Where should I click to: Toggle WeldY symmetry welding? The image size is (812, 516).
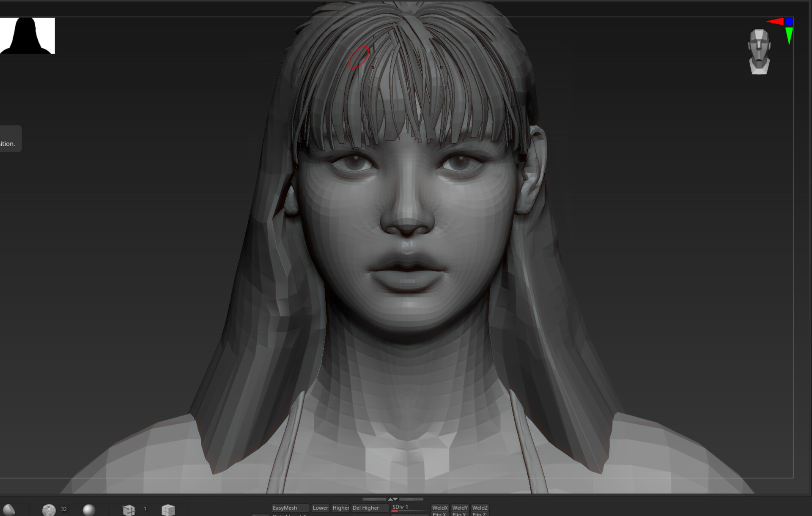[x=460, y=508]
